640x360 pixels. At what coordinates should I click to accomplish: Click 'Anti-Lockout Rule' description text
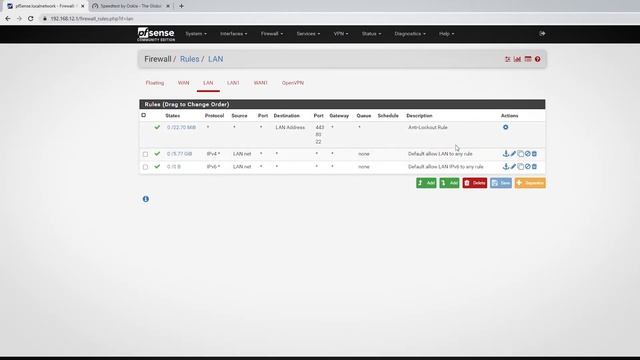(428, 127)
